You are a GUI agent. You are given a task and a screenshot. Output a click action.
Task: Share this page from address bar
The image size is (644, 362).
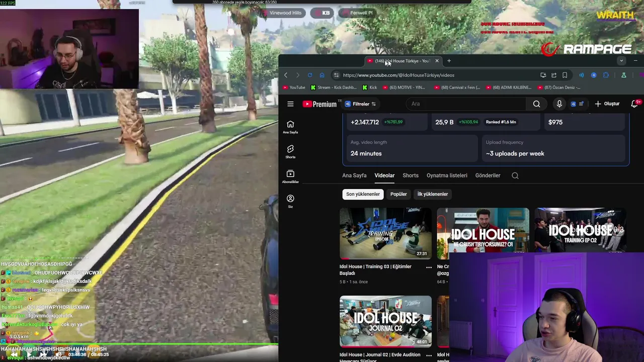554,75
